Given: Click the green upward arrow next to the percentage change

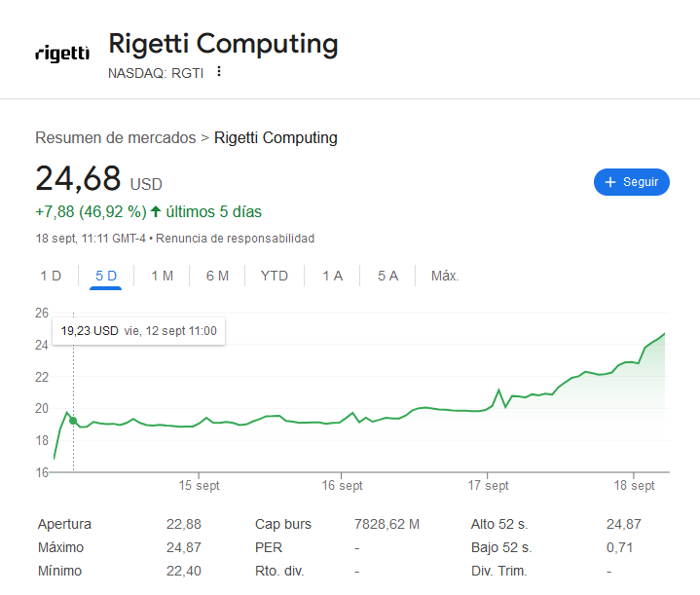Looking at the screenshot, I should click(x=156, y=211).
